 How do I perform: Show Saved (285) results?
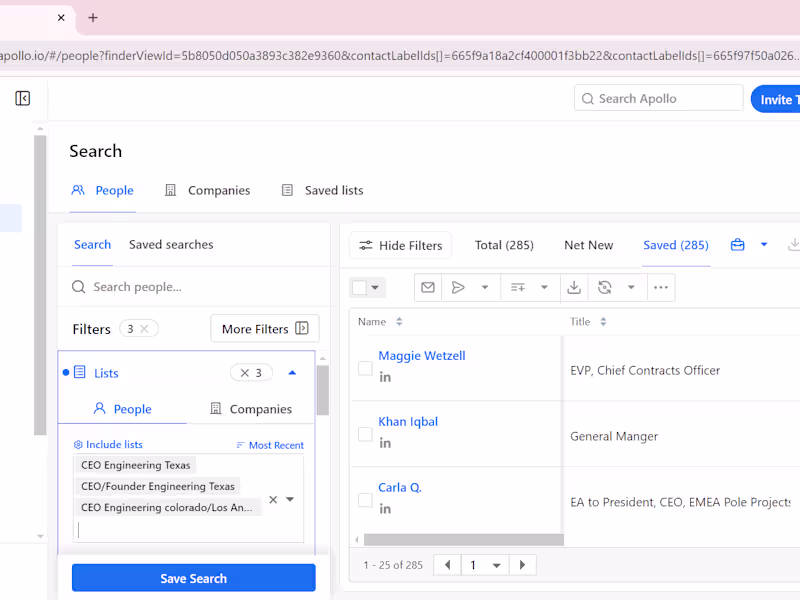(676, 245)
